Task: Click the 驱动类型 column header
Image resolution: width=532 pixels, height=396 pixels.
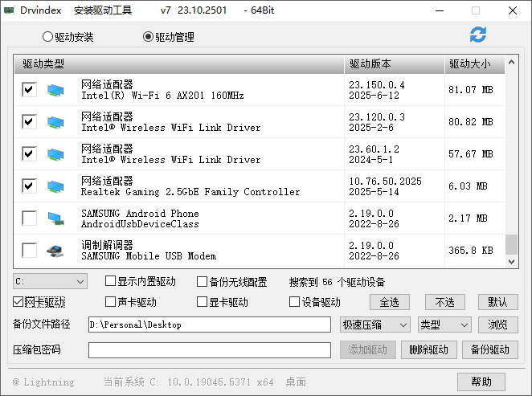Action: 179,64
